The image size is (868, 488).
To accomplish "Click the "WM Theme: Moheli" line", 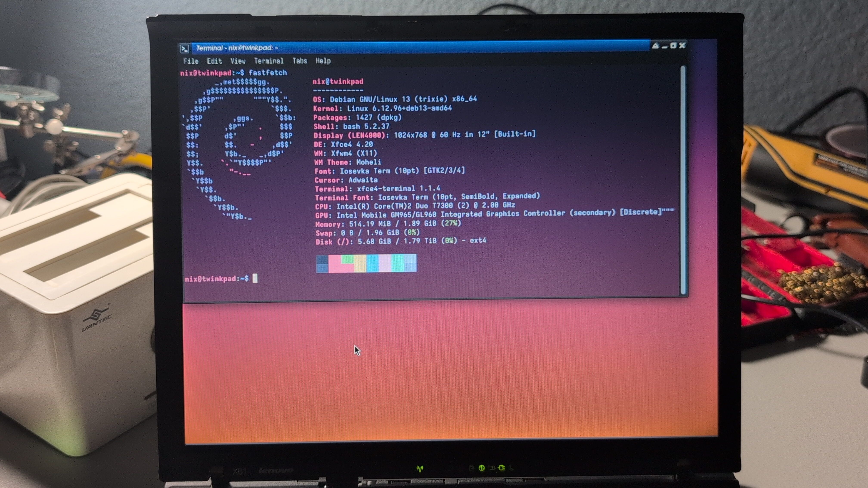I will click(x=348, y=162).
